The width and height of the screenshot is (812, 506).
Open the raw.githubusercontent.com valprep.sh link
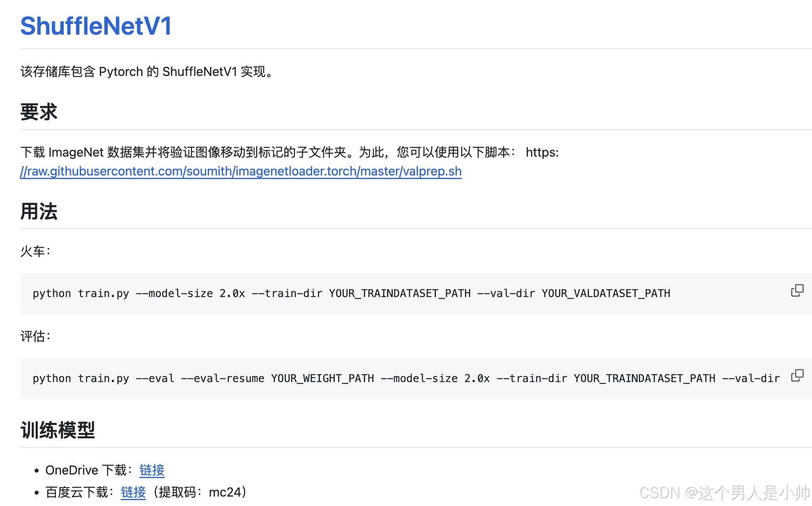[241, 171]
